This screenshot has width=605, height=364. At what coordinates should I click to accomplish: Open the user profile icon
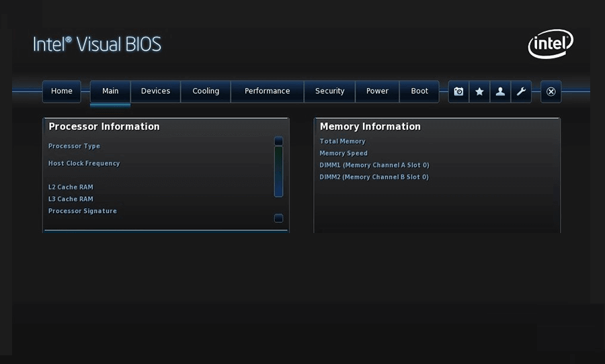500,91
